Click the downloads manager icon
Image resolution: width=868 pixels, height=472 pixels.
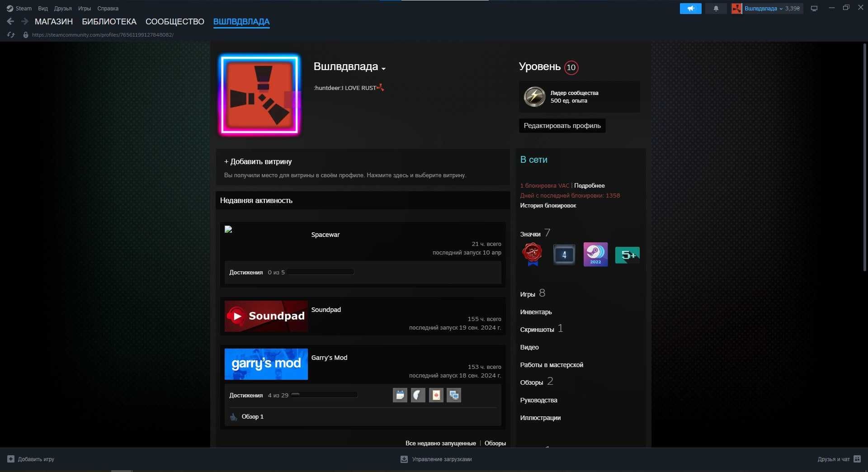point(404,459)
